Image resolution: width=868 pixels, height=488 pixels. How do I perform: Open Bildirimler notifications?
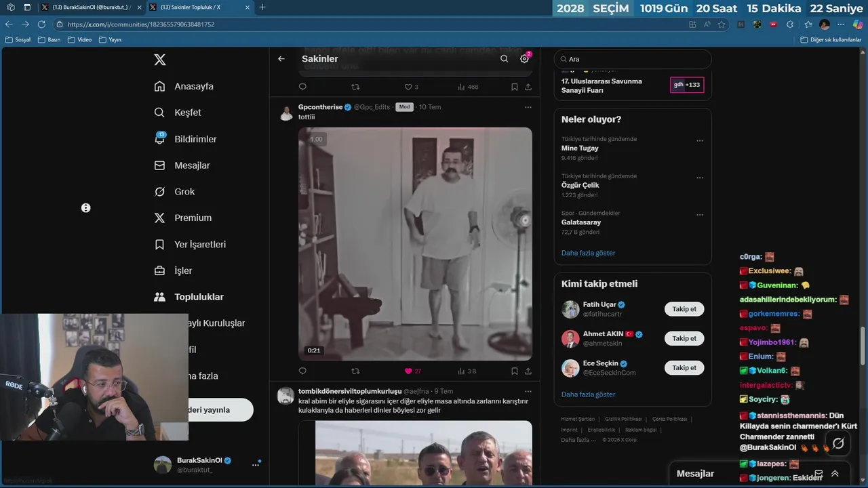(185, 139)
